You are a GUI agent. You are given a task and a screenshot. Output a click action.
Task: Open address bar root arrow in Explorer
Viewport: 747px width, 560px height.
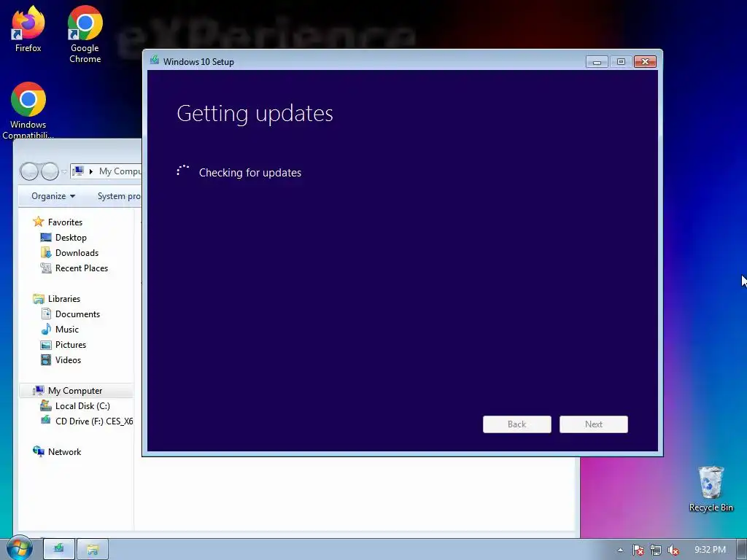[90, 171]
